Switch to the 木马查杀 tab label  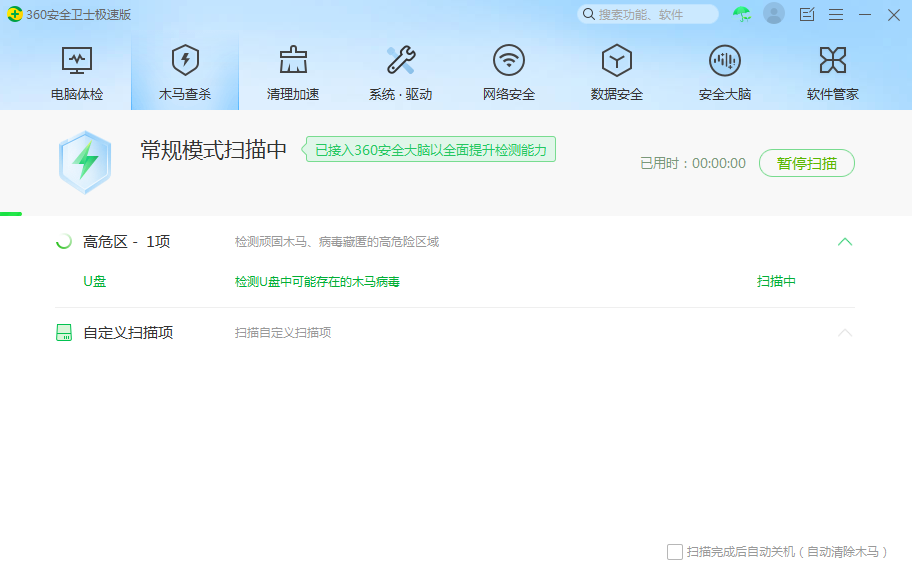pos(185,94)
